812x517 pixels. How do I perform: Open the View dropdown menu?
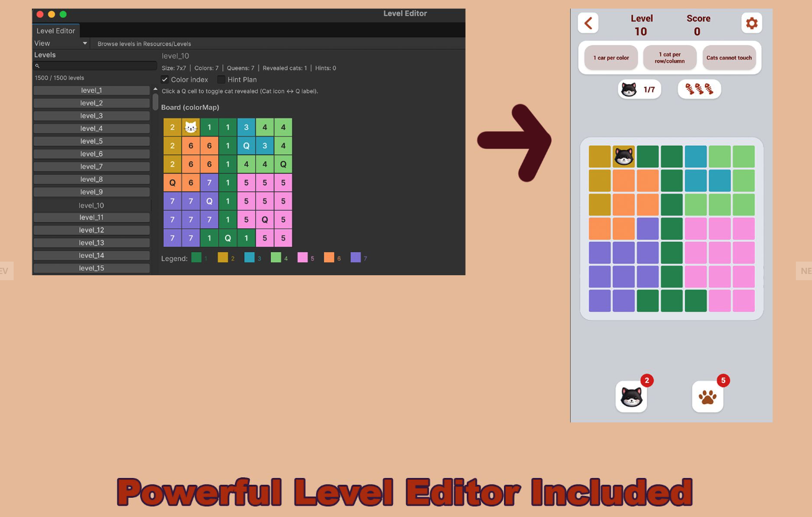coord(61,43)
